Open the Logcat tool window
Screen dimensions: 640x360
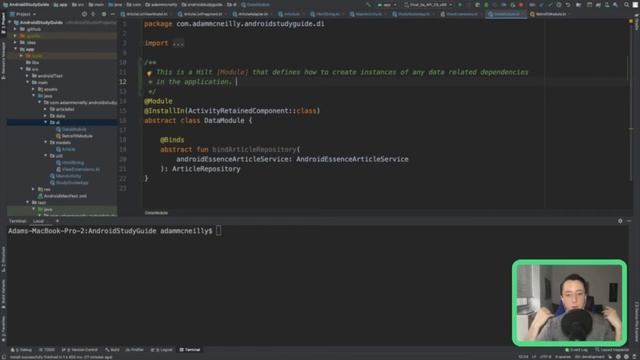tap(162, 350)
